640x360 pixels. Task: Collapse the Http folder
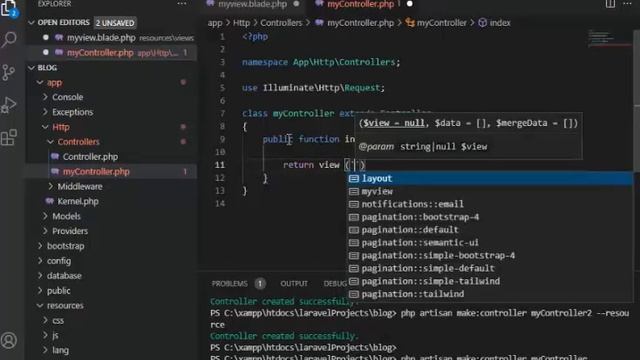(45, 127)
